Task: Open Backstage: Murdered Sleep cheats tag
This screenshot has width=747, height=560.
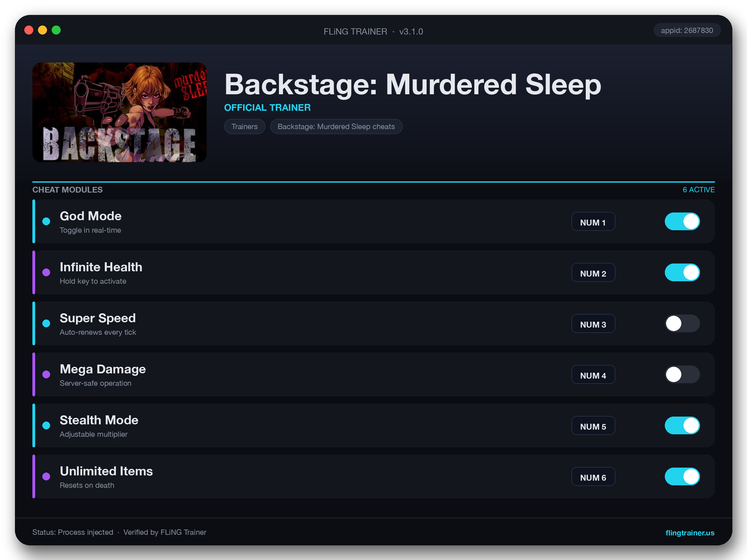Action: pos(336,127)
